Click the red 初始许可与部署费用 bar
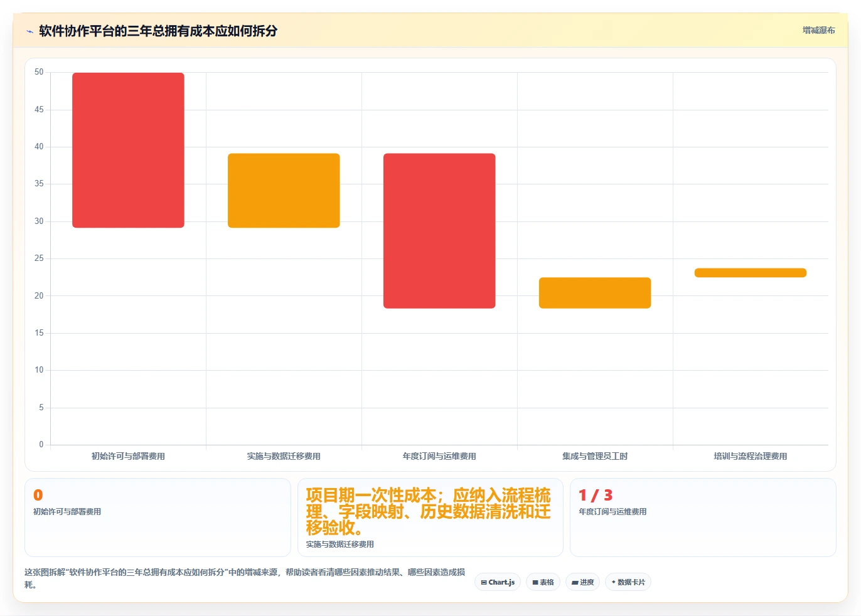The image size is (861, 616). pyautogui.click(x=128, y=150)
